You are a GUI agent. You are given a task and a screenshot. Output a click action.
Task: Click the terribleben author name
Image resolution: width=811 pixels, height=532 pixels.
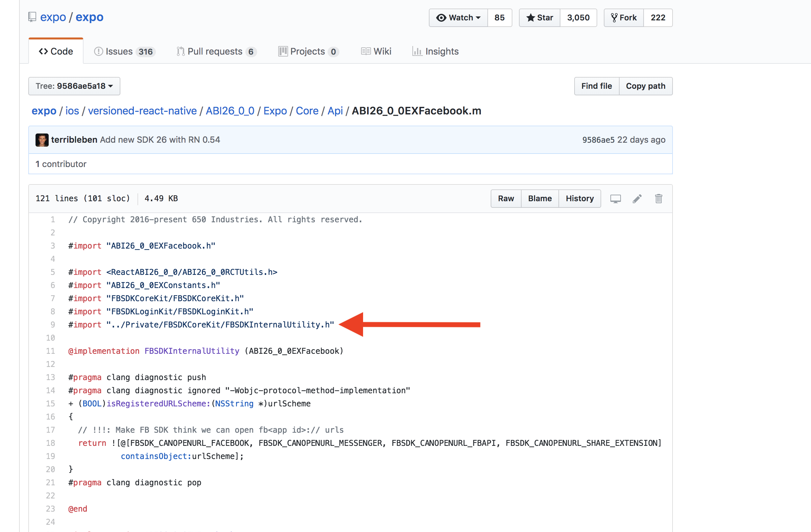pyautogui.click(x=74, y=140)
